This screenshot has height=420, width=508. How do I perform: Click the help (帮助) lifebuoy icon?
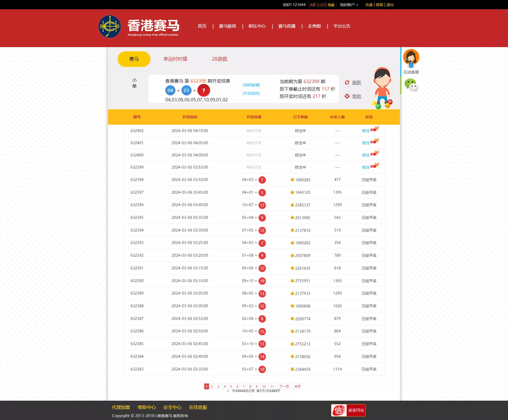point(347,96)
